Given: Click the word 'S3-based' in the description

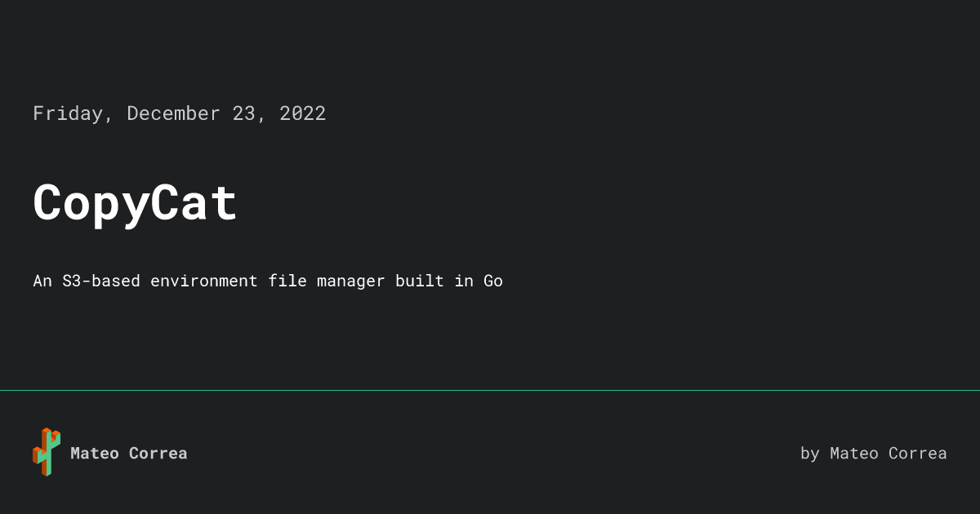Looking at the screenshot, I should pyautogui.click(x=101, y=281).
